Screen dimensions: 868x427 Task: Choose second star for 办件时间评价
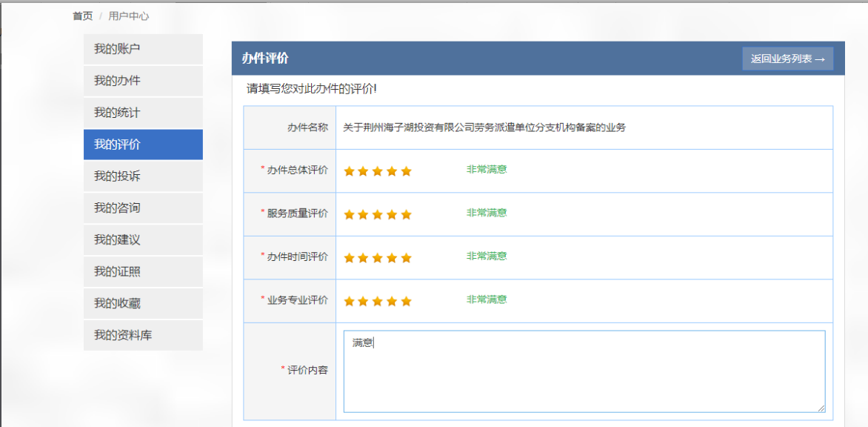(x=364, y=258)
